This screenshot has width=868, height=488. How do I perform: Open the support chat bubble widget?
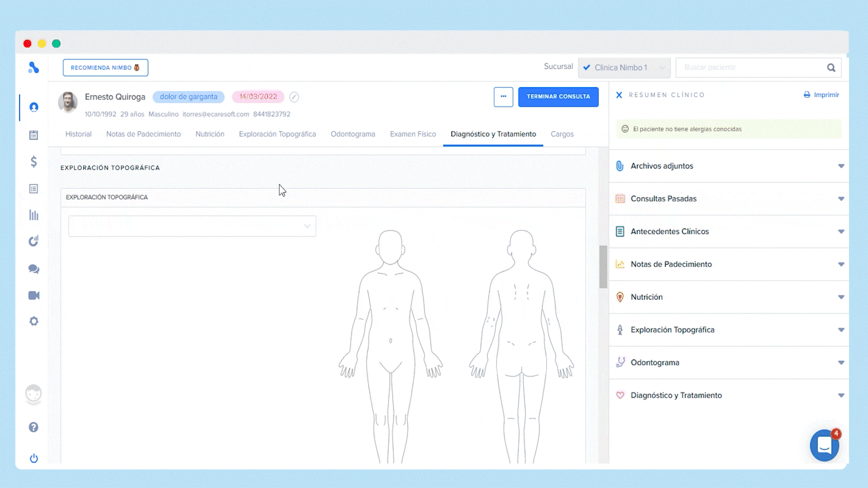[824, 446]
